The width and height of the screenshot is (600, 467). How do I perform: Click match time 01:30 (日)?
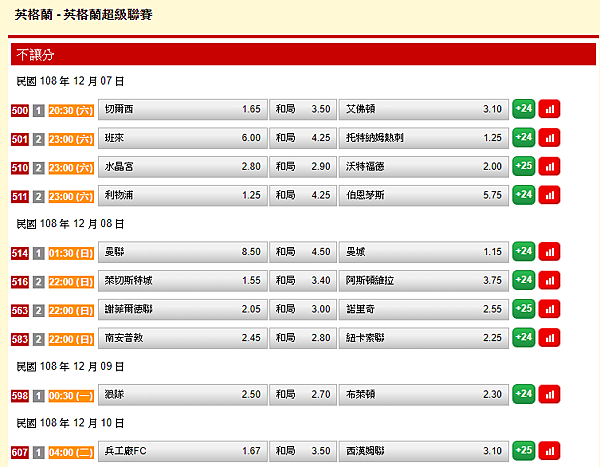71,253
